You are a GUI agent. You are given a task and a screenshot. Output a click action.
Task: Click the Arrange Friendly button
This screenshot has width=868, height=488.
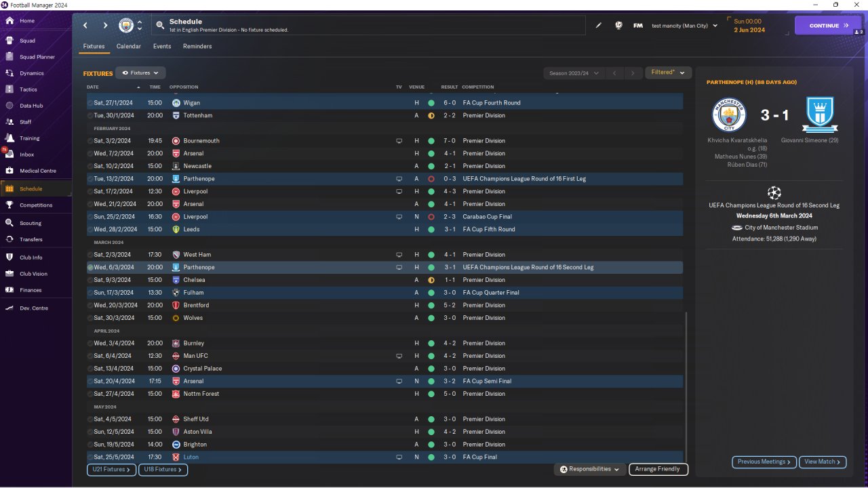[658, 469]
